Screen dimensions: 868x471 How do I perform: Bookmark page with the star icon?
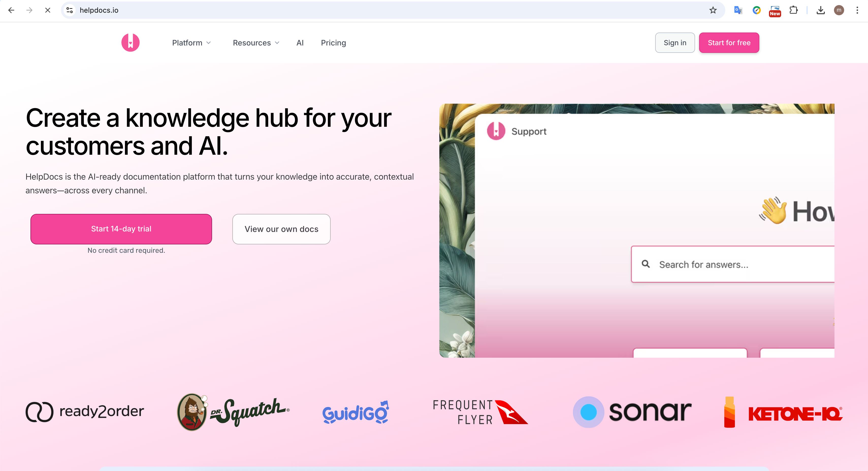coord(713,10)
